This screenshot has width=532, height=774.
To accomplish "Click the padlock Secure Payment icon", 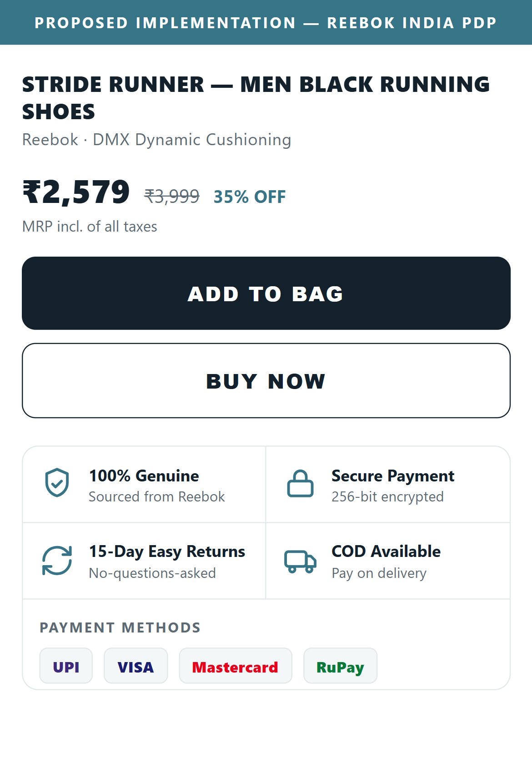I will click(x=300, y=483).
